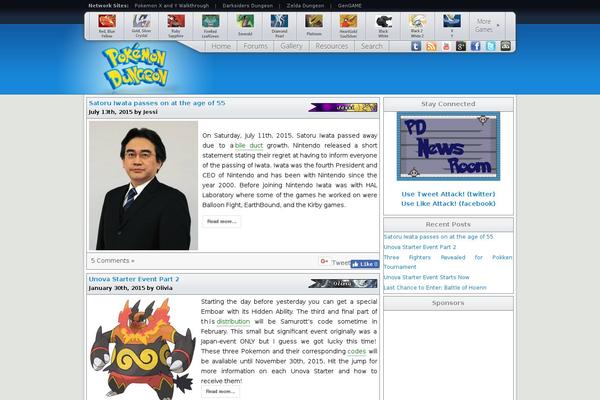Open GenGAME network link
This screenshot has width=600, height=400.
click(x=350, y=6)
